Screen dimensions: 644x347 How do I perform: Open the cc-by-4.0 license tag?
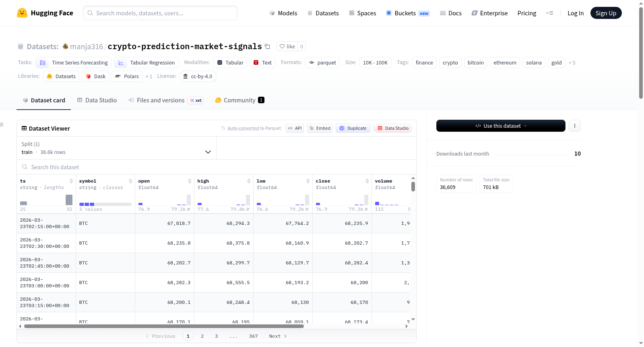pyautogui.click(x=198, y=76)
